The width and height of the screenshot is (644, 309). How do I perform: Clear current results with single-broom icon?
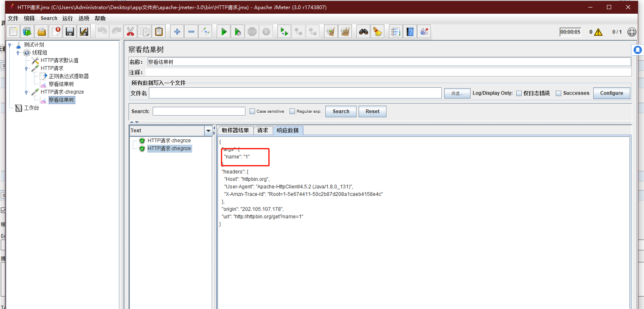coord(331,32)
